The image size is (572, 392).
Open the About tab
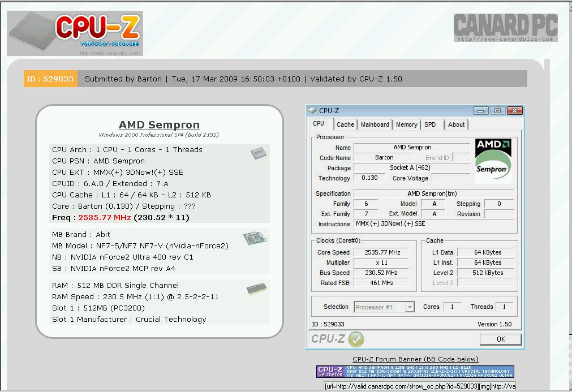click(456, 124)
